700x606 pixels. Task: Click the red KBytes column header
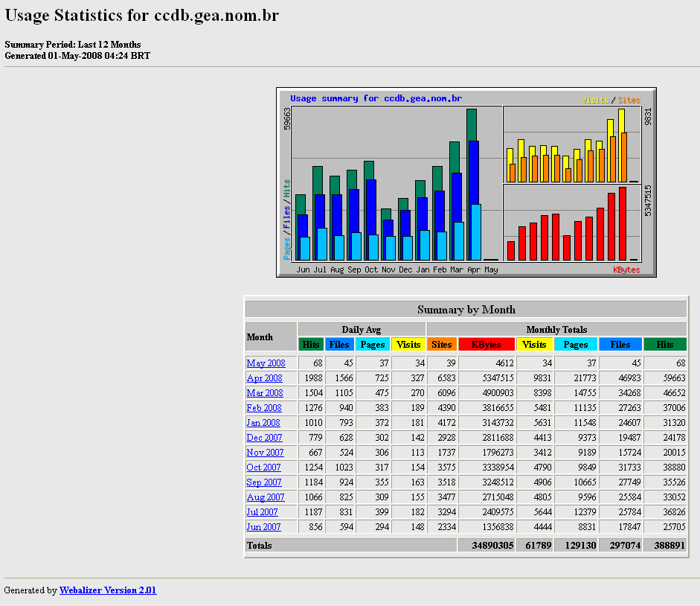(x=487, y=345)
